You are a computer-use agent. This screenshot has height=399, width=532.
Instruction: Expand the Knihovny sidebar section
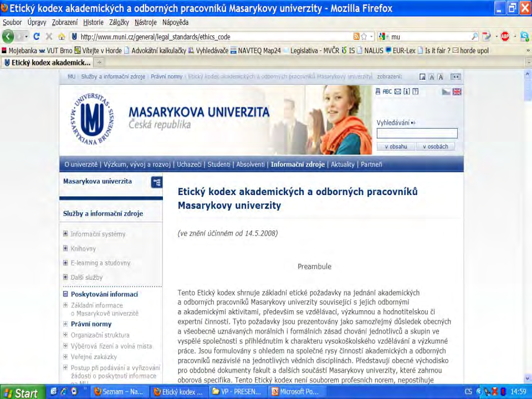[x=65, y=248]
